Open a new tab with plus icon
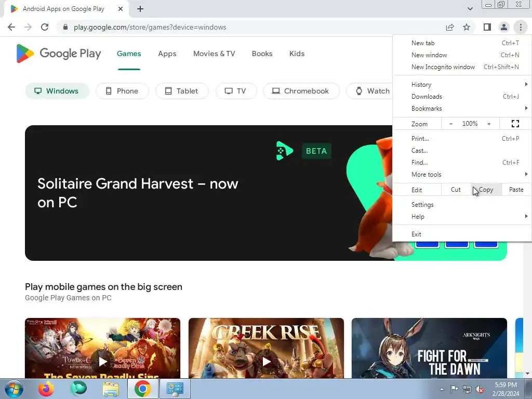 [140, 9]
